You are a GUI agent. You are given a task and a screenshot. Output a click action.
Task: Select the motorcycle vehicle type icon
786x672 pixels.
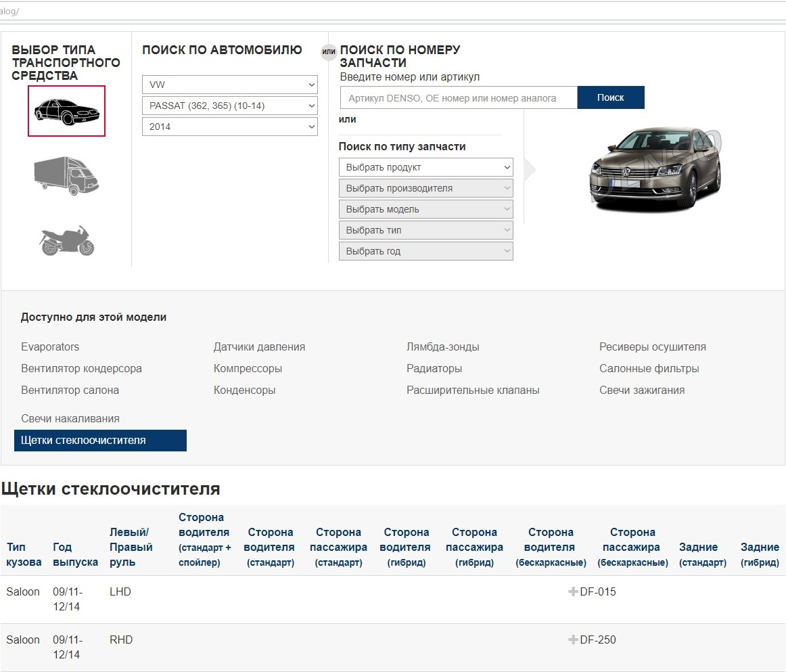pos(67,240)
